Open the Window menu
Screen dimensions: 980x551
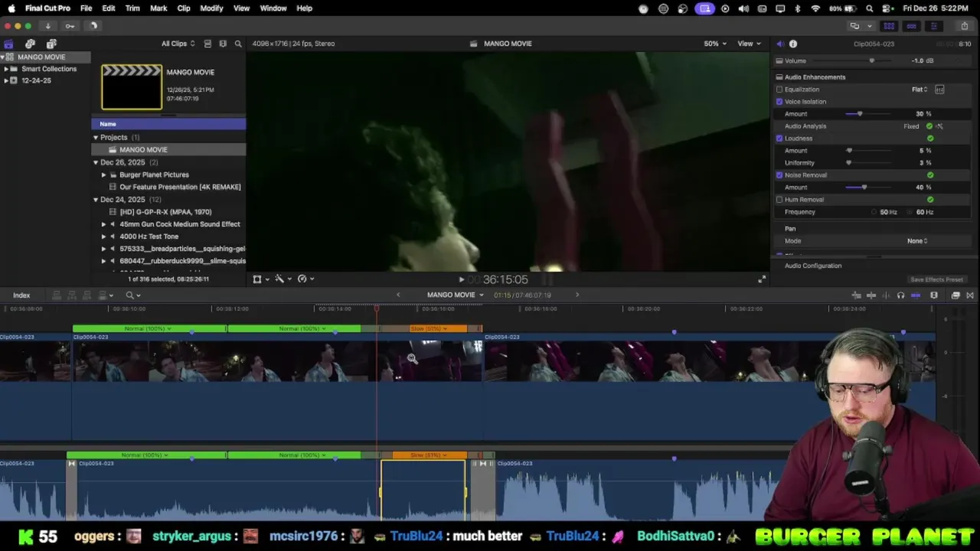click(x=273, y=8)
